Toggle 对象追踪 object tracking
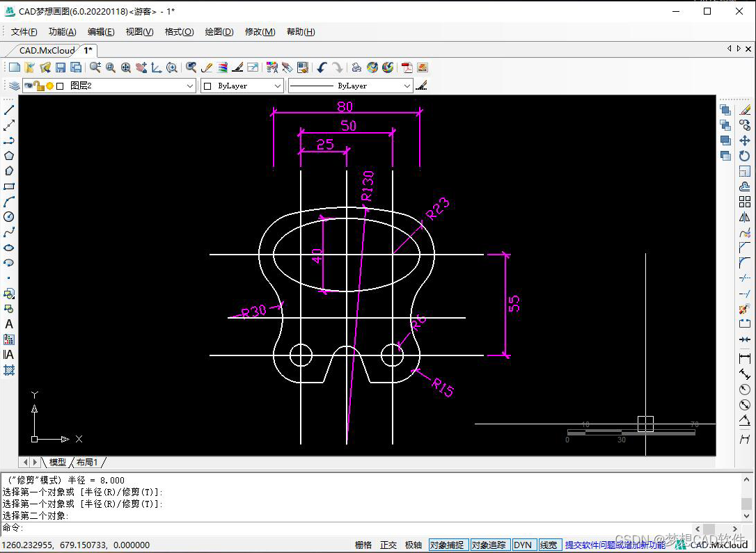756x553 pixels. (489, 545)
